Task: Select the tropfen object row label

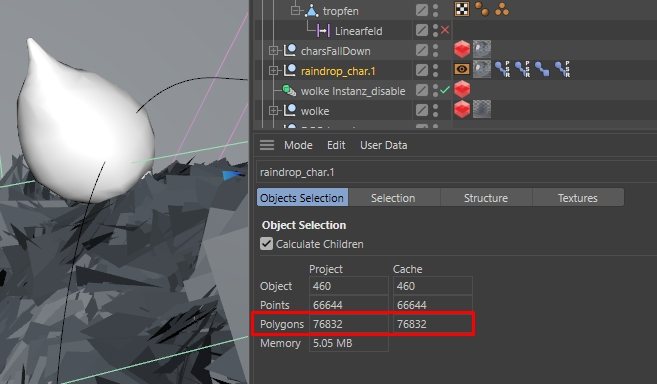Action: (x=340, y=11)
